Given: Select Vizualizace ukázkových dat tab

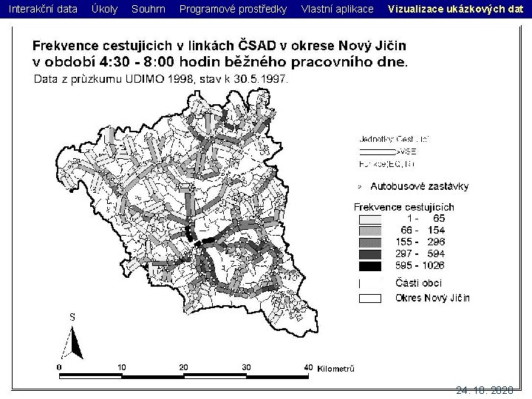Looking at the screenshot, I should tap(456, 9).
